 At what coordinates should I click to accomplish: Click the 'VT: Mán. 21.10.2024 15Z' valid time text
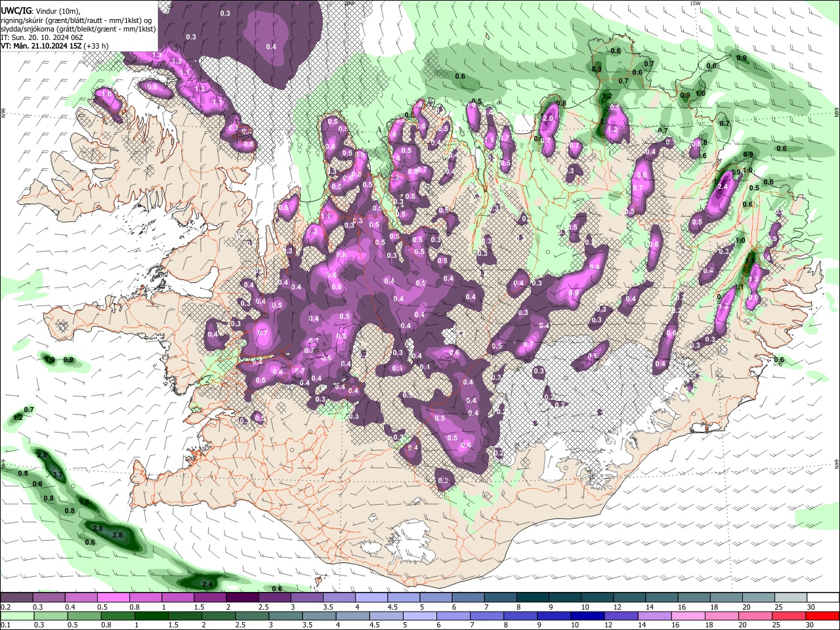[x=41, y=46]
